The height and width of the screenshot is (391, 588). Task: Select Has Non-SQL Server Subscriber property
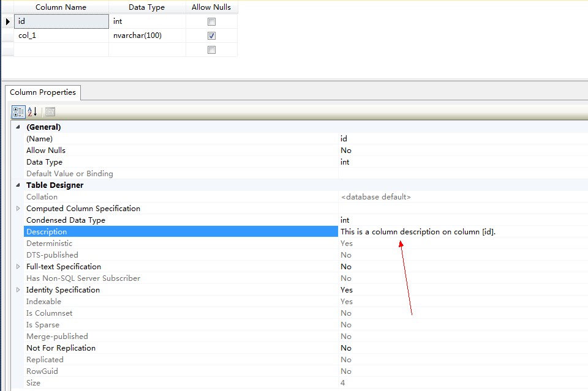(181, 278)
